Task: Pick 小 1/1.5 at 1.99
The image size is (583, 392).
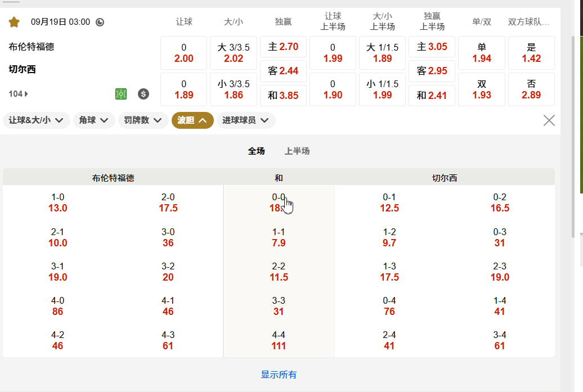Action: point(382,89)
